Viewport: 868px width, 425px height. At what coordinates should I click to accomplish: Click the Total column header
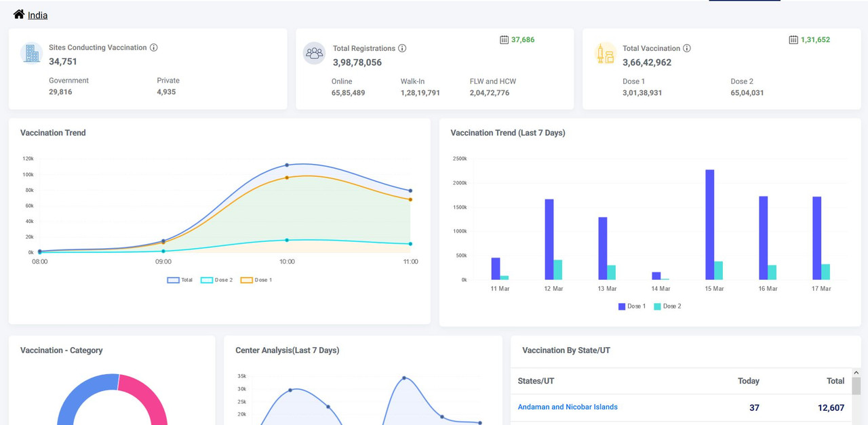click(x=835, y=381)
